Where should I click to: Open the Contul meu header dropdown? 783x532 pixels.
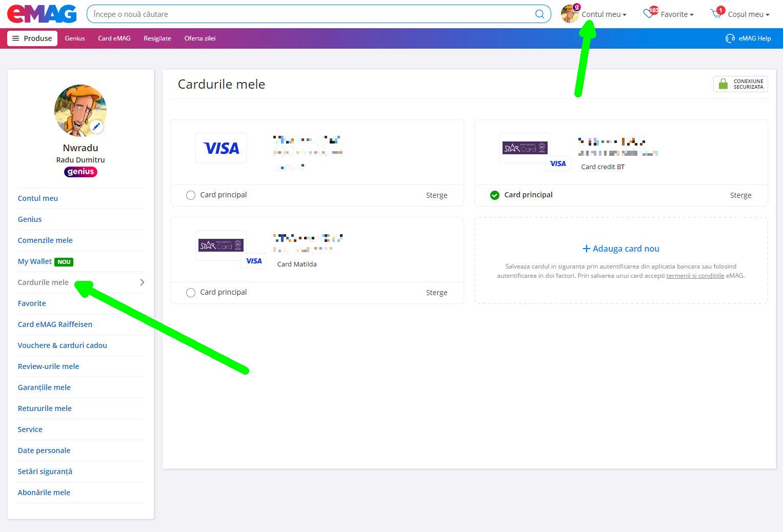coord(604,14)
